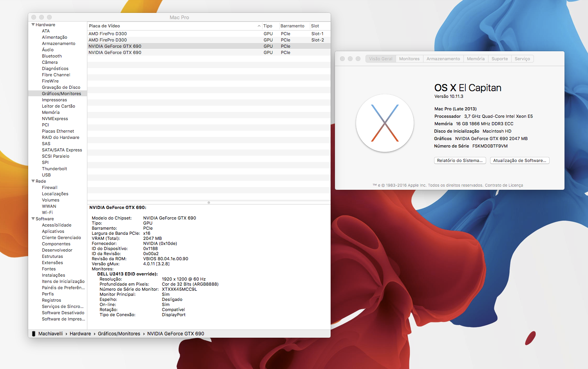Click Gráficos/Monitores in the bottom path bar
Viewport: 588px width, 369px height.
[x=119, y=334]
